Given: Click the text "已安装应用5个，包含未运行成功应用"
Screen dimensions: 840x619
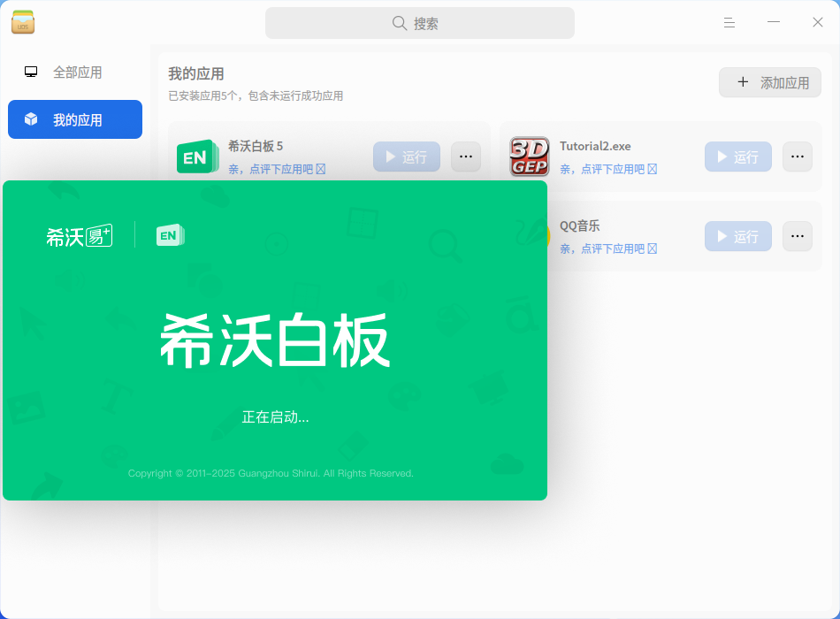Looking at the screenshot, I should tap(256, 96).
